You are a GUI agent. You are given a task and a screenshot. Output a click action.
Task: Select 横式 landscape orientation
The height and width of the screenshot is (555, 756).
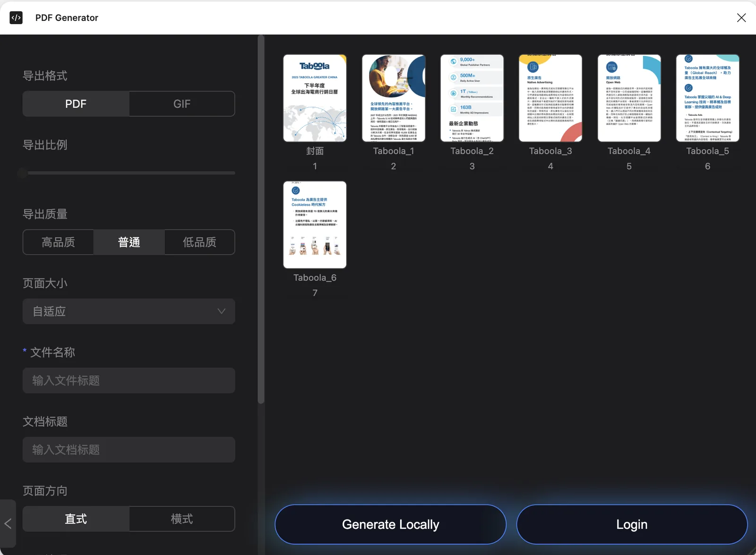point(182,519)
